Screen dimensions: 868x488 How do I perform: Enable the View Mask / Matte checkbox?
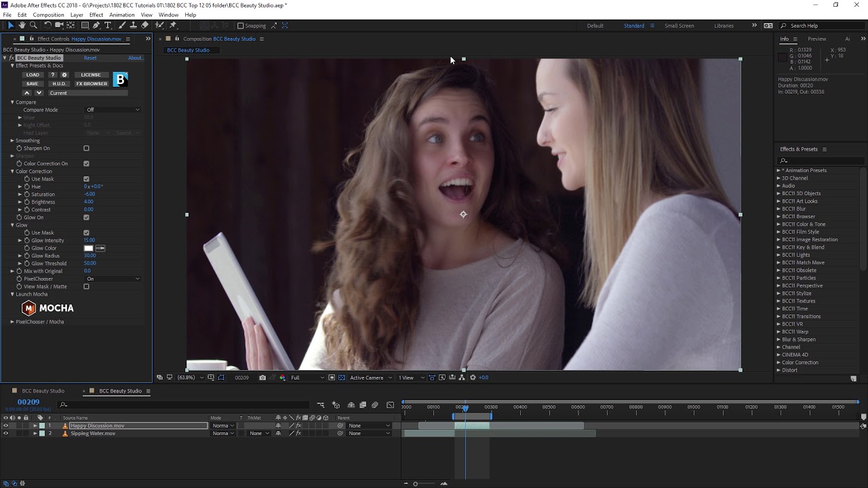[x=86, y=287]
